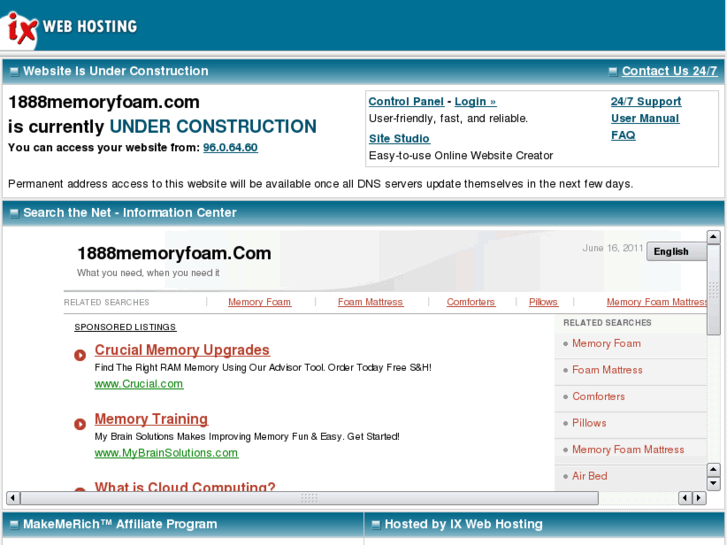The width and height of the screenshot is (727, 545).
Task: Open the Site Studio link
Action: click(399, 138)
